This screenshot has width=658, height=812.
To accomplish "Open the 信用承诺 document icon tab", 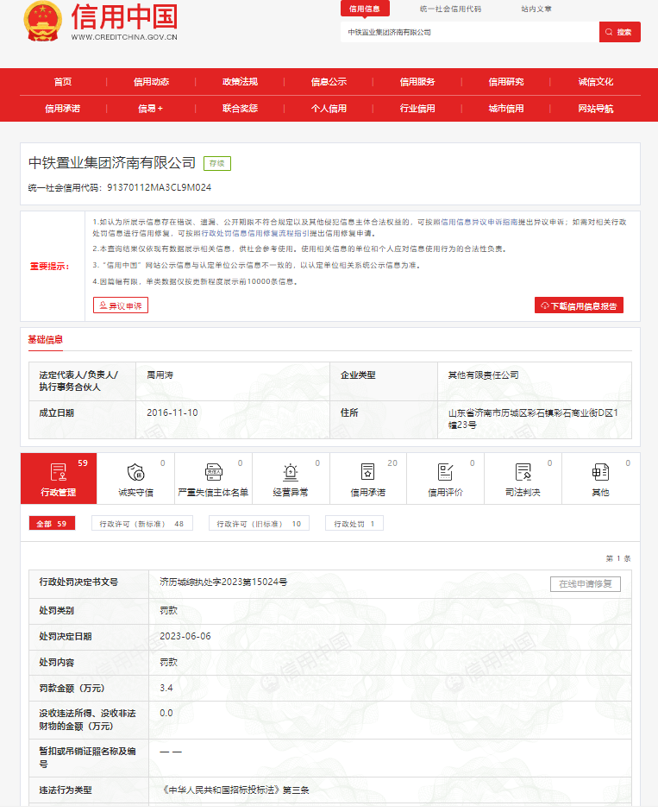I will [x=367, y=479].
